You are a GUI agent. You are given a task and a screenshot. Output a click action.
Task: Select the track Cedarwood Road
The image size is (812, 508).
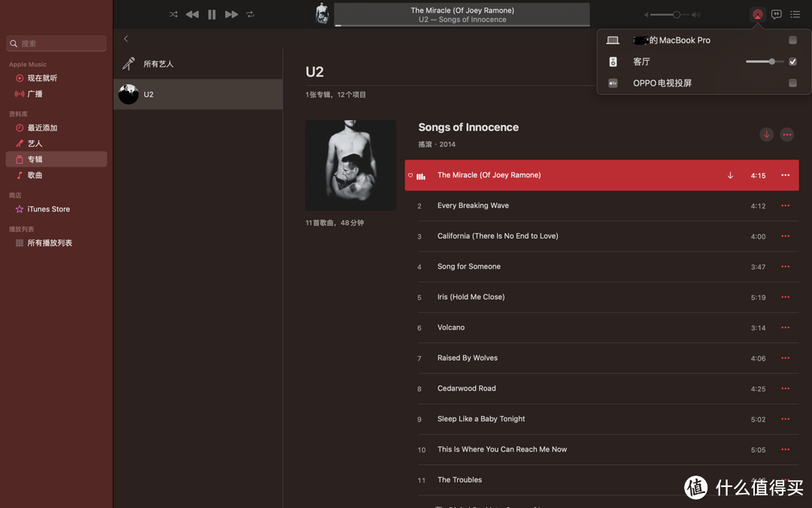601,389
